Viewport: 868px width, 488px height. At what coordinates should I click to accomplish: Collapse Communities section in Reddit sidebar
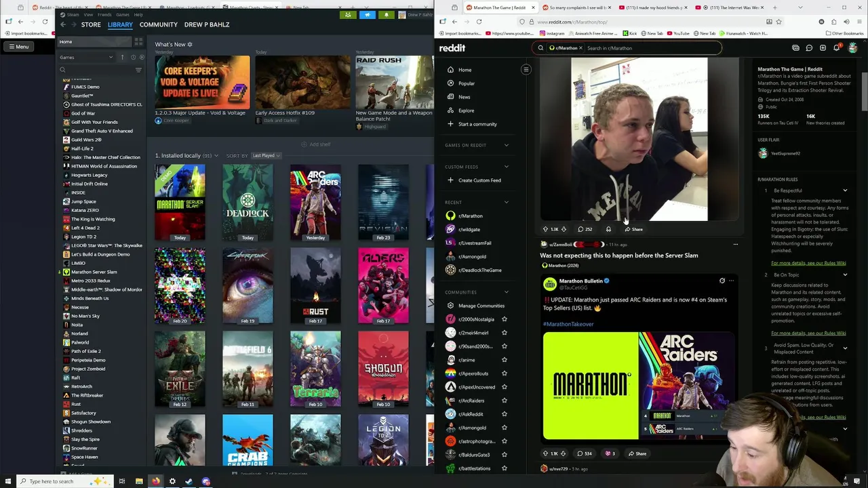(506, 292)
